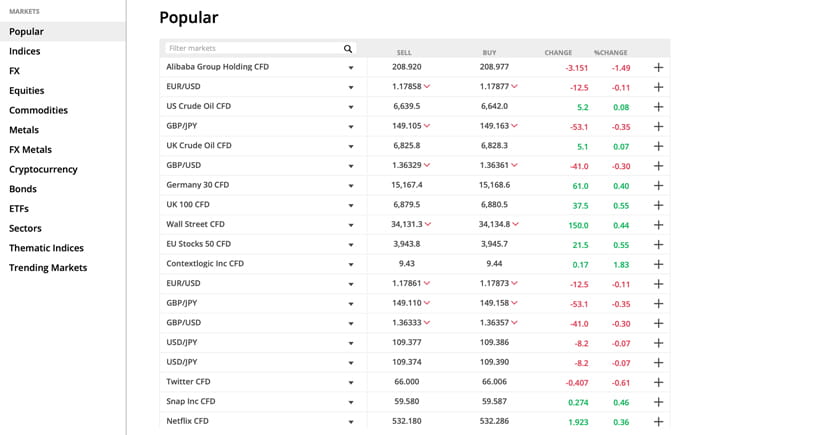Expand Germany 30 CFD row dropdown arrow

(350, 186)
